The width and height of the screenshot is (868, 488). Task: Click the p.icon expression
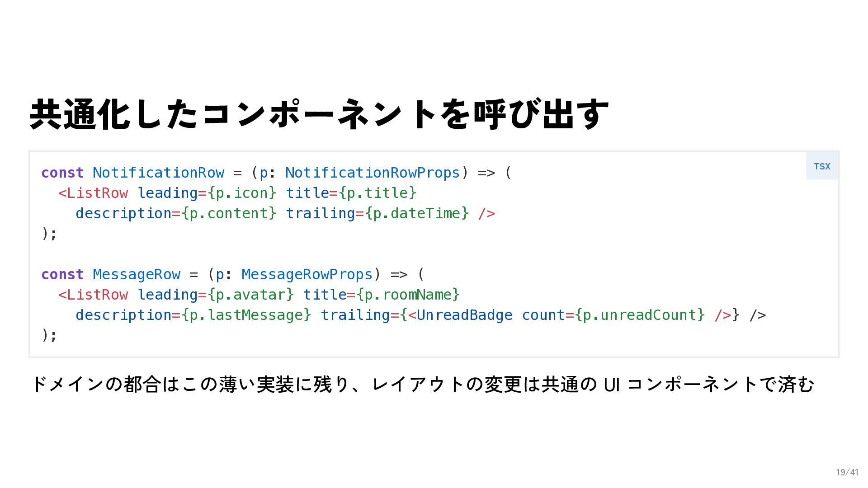point(242,193)
